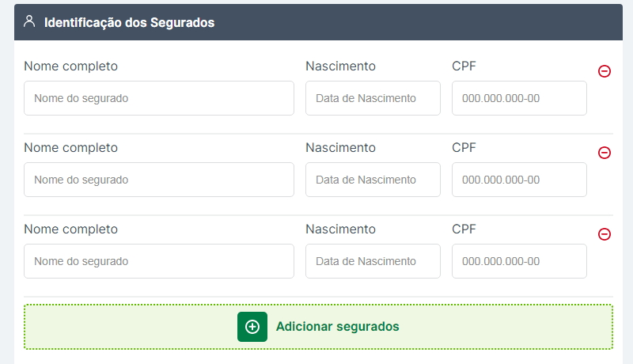Click the person icon in header
This screenshot has width=633, height=364.
click(30, 21)
